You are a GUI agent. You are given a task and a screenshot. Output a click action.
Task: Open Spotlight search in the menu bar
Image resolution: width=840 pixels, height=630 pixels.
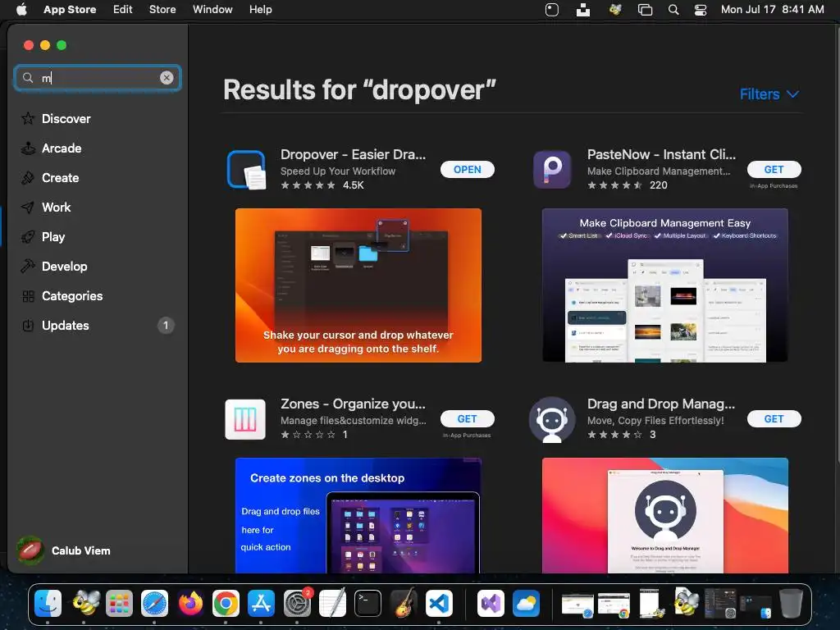tap(673, 10)
